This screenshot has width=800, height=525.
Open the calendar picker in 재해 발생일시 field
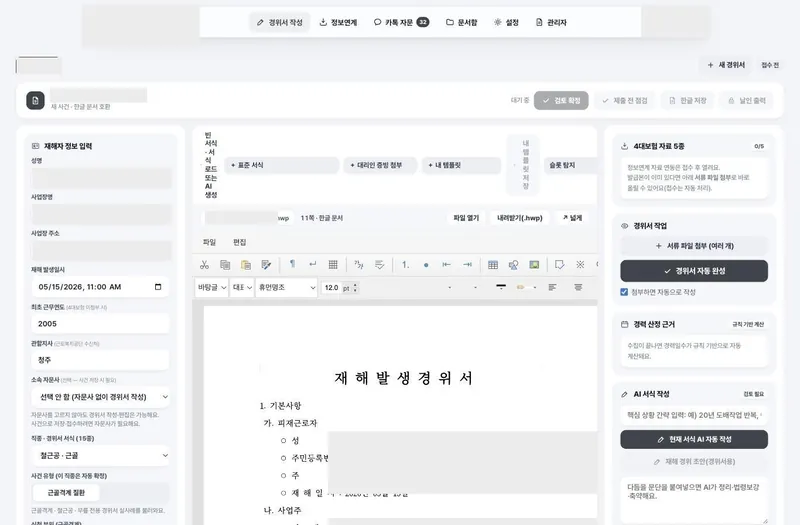tap(158, 287)
